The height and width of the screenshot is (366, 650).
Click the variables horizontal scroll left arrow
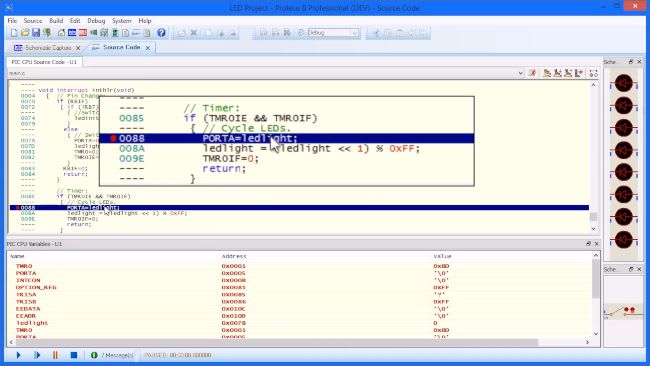click(11, 342)
